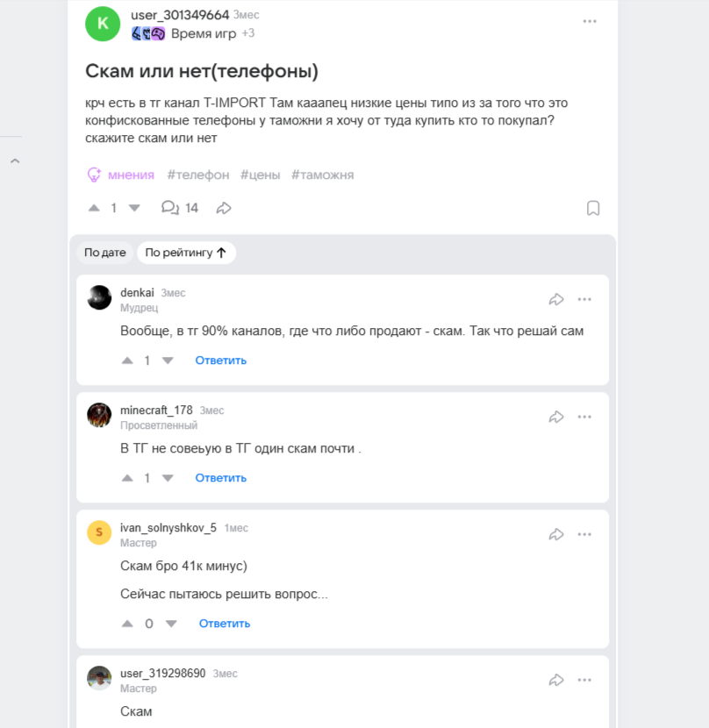Upvote denkai's answer

pyautogui.click(x=127, y=360)
